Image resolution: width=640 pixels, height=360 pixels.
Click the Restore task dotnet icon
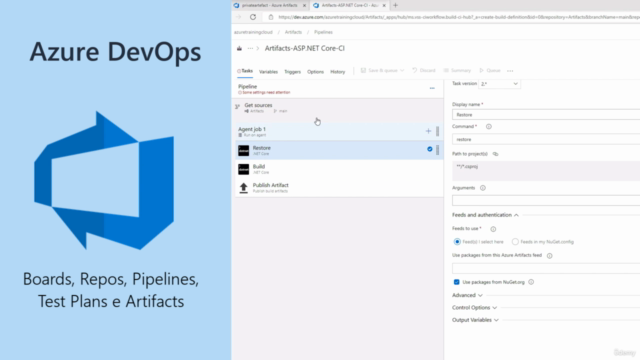244,151
